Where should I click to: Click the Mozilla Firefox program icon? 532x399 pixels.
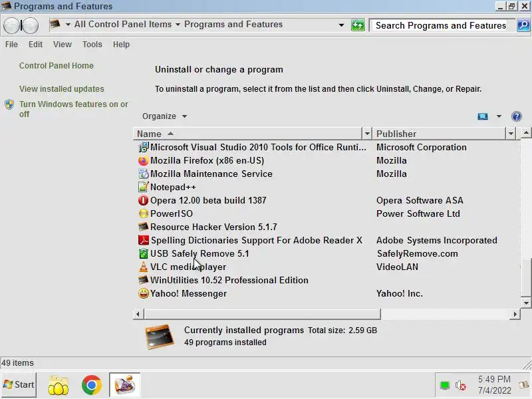click(144, 160)
